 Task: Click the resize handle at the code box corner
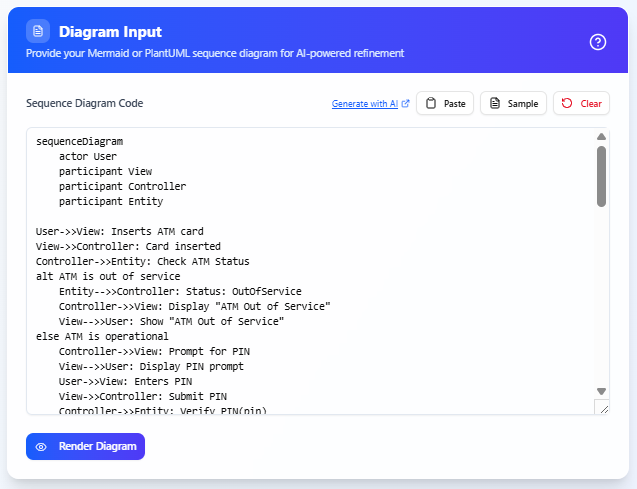[x=601, y=407]
